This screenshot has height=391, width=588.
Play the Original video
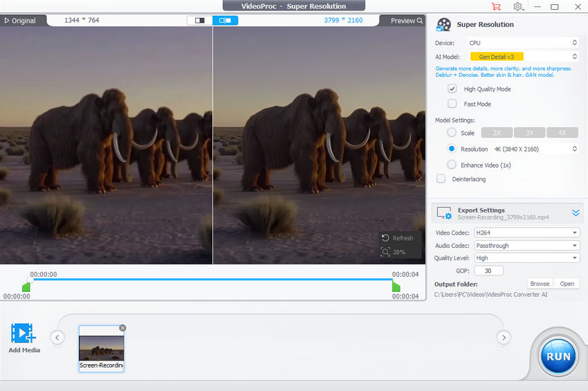[20, 21]
